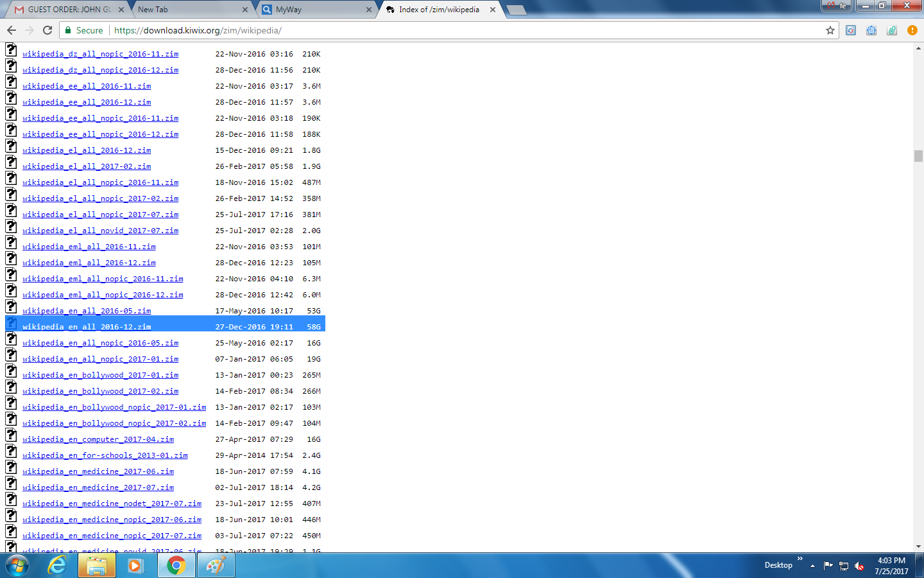Open a new browser tab

(x=516, y=10)
